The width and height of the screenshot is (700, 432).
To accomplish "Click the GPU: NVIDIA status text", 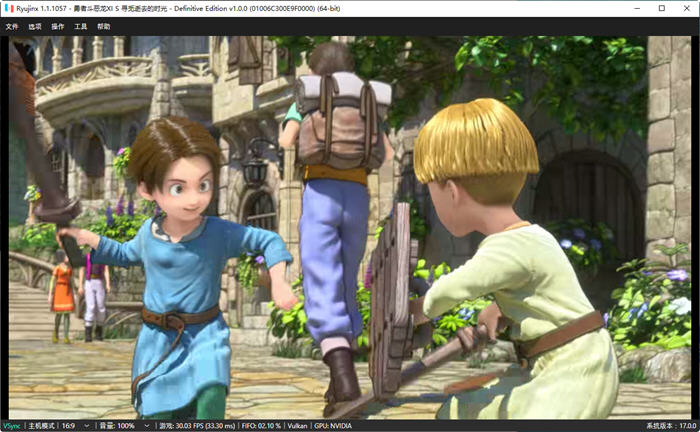I will point(333,426).
